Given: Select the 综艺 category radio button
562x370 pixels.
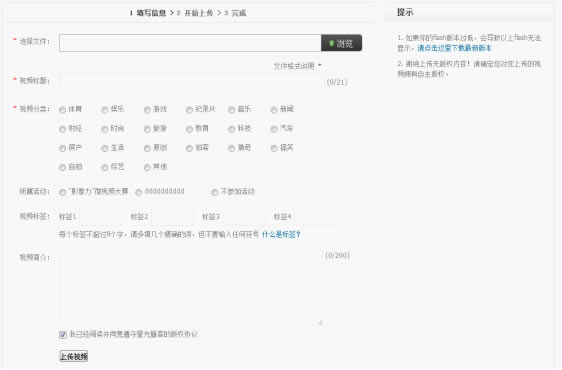Looking at the screenshot, I should (105, 167).
